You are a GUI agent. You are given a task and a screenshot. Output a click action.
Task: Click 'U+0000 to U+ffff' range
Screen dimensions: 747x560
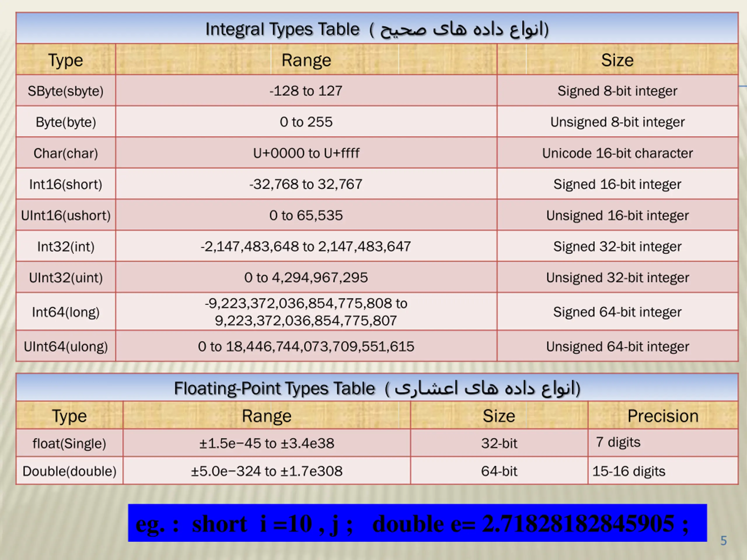[306, 153]
